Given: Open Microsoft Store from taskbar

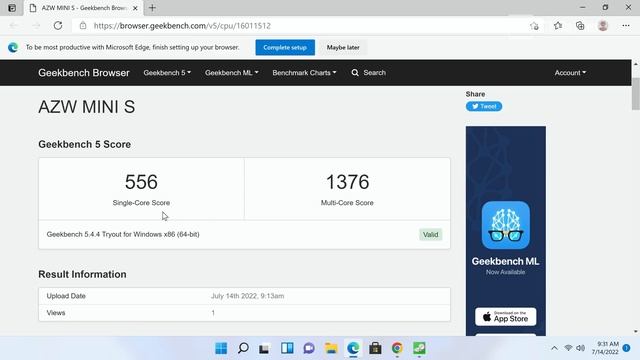Looking at the screenshot, I should click(x=375, y=348).
